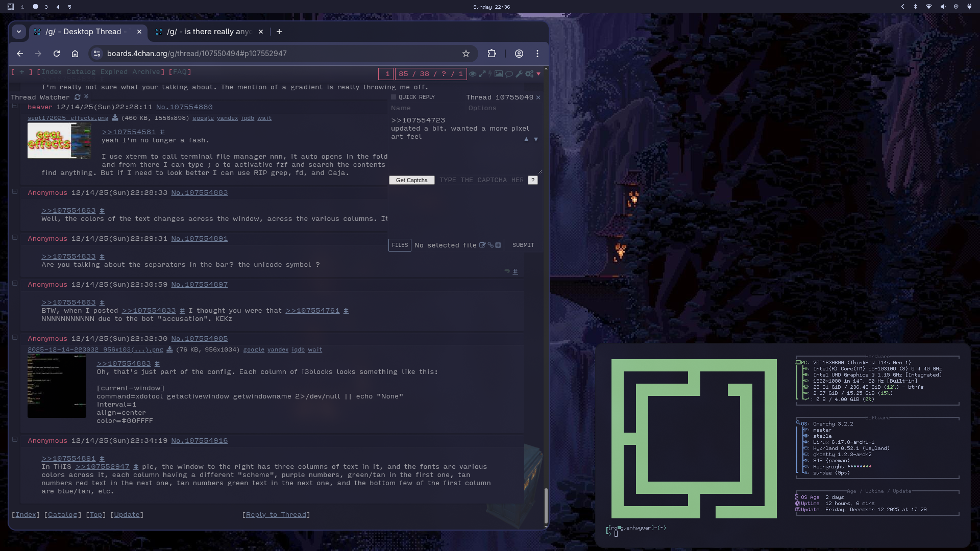Expand board list with [+] toggle
The width and height of the screenshot is (980, 551).
point(22,72)
